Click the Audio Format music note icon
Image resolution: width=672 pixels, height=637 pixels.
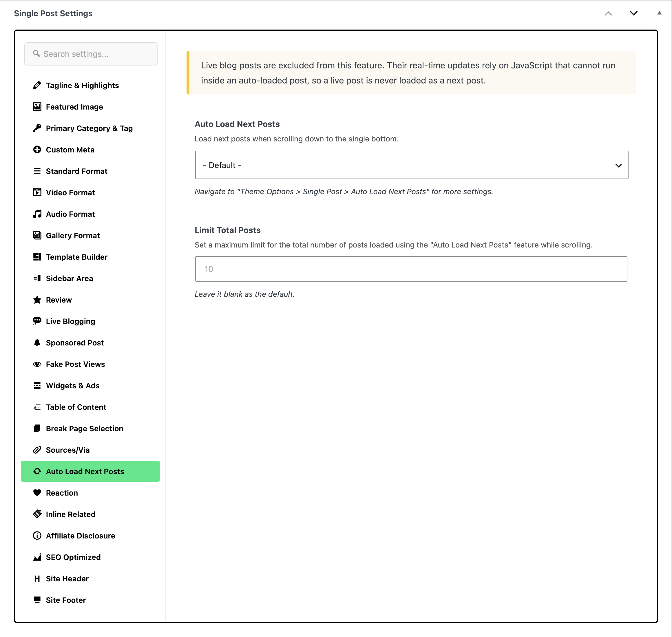click(37, 214)
